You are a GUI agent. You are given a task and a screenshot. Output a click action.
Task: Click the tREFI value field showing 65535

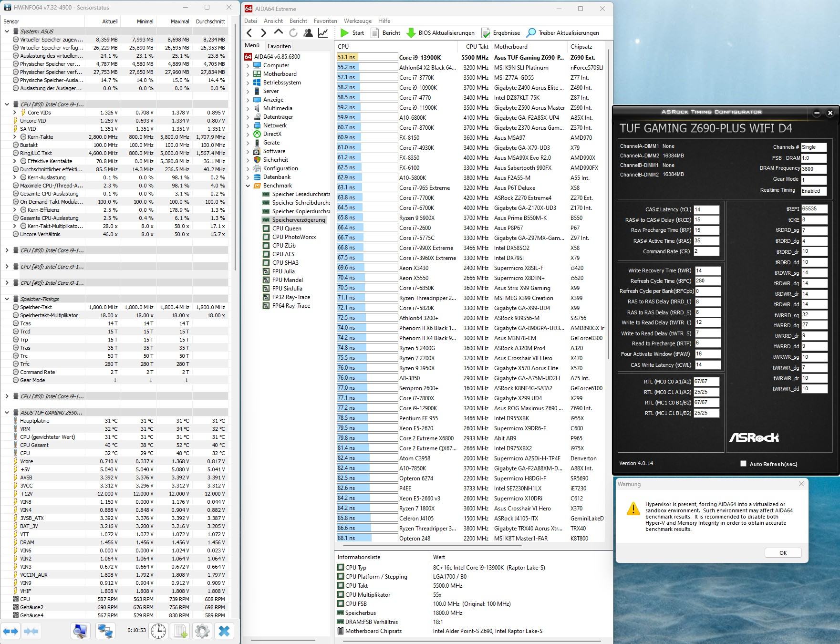pyautogui.click(x=814, y=209)
